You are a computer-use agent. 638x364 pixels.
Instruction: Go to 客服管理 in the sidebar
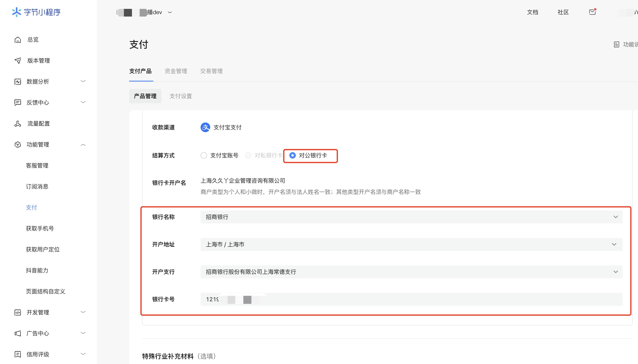(37, 165)
